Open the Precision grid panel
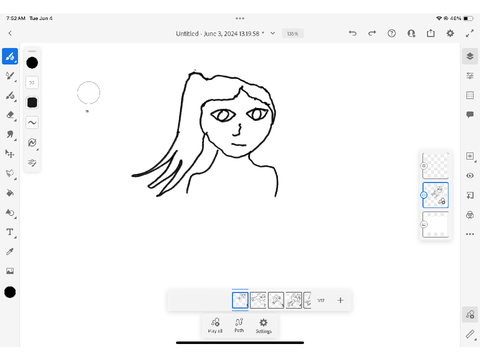Image resolution: width=480 pixels, height=360 pixels. pyautogui.click(x=470, y=95)
